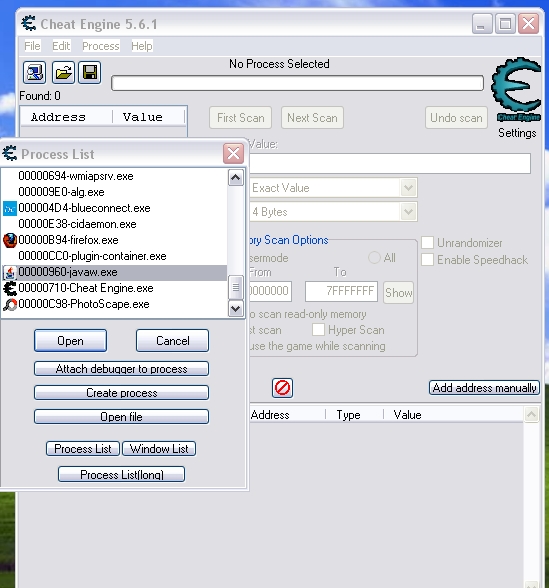Click the To address field 7FFFFFFF
This screenshot has width=549, height=588.
[x=341, y=291]
